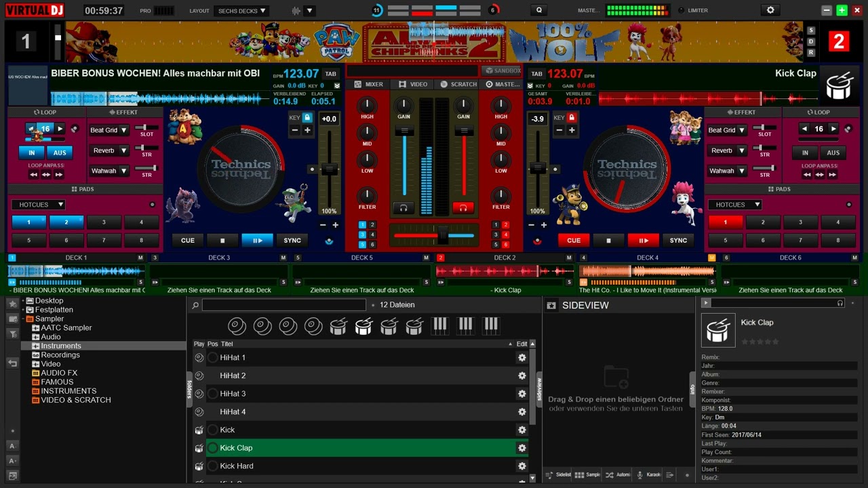868x488 pixels.
Task: Click left deck loop IN button
Action: pyautogui.click(x=31, y=153)
